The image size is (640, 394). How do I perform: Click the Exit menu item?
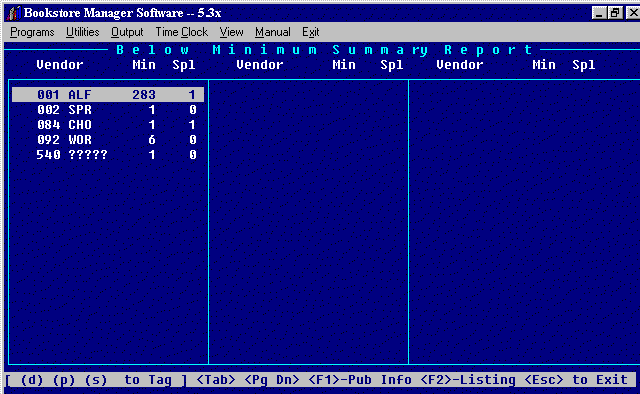311,32
